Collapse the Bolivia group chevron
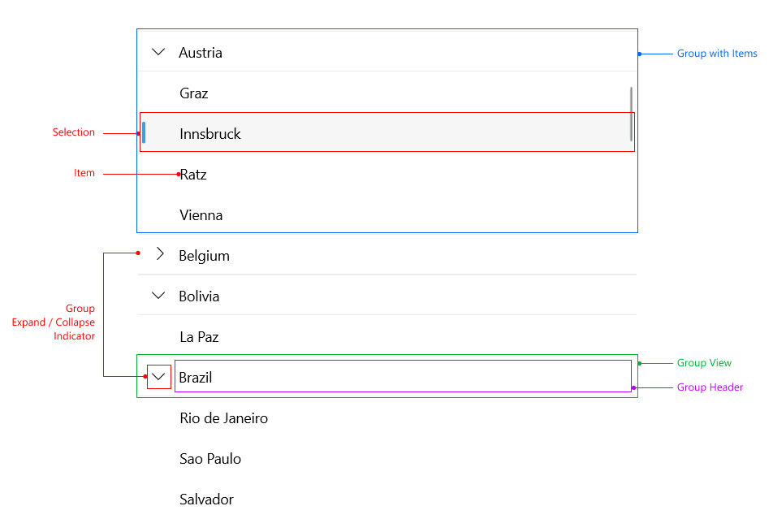 (158, 296)
